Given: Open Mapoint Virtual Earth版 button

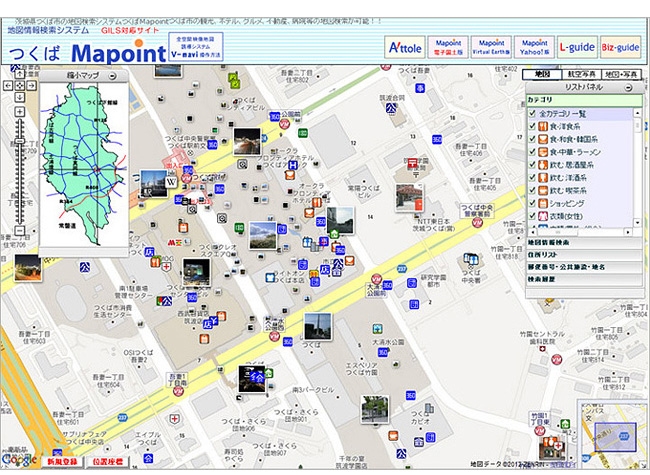Looking at the screenshot, I should pyautogui.click(x=492, y=48).
